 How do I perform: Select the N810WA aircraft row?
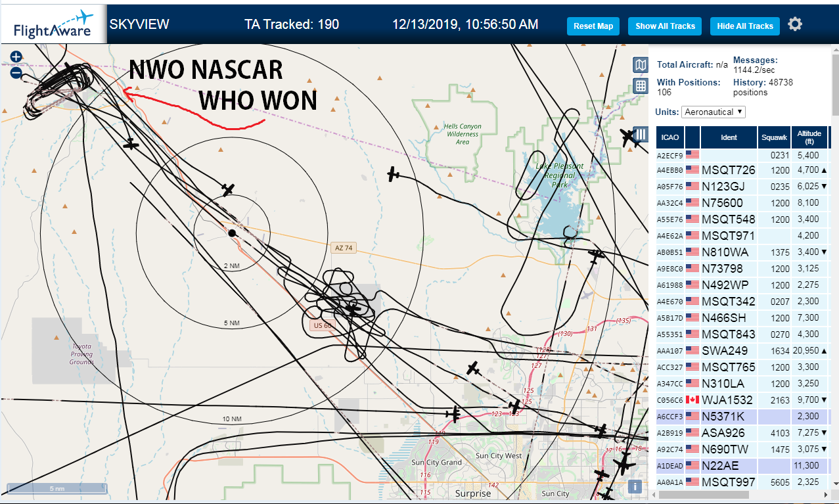pyautogui.click(x=742, y=252)
